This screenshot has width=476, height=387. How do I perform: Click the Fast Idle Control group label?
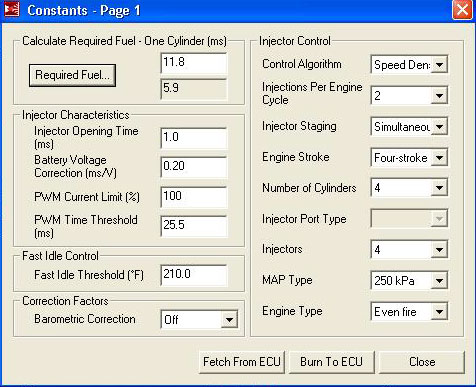tap(60, 256)
